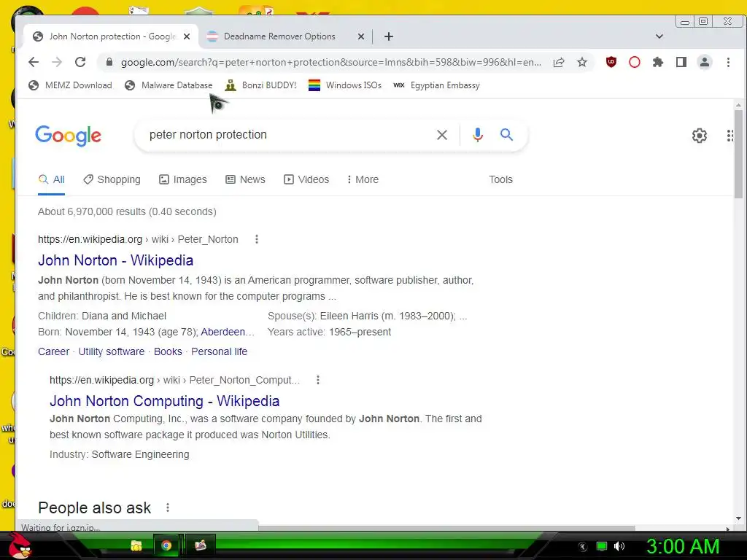The height and width of the screenshot is (560, 747).
Task: Open the Career sitelink
Action: (x=54, y=351)
